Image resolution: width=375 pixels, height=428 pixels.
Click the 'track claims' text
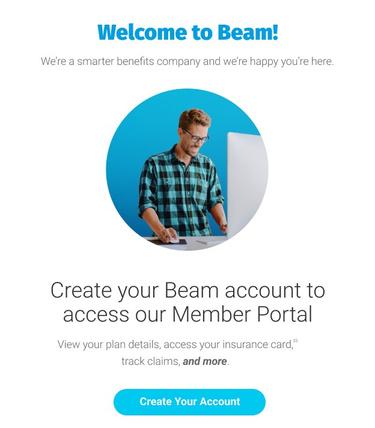tap(150, 361)
